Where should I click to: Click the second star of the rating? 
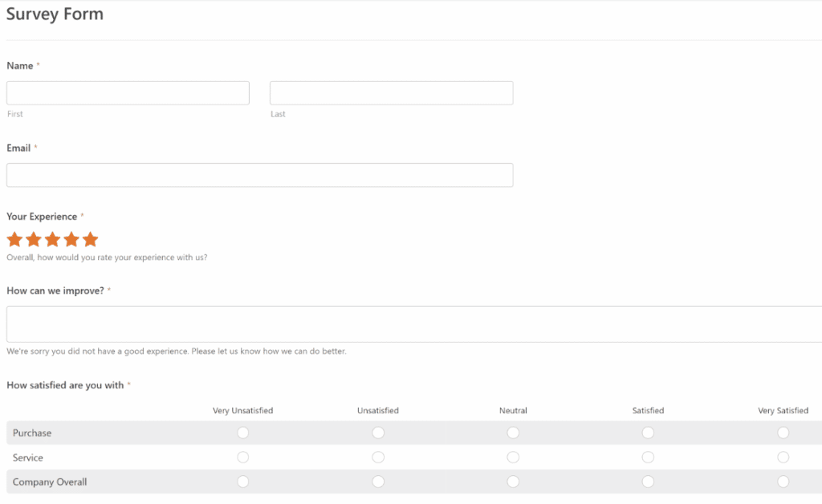[33, 238]
